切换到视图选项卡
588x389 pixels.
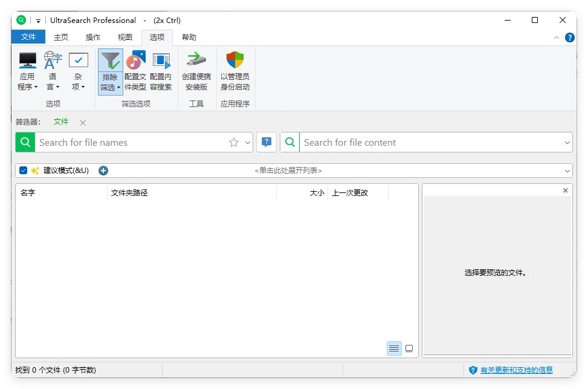pos(124,37)
